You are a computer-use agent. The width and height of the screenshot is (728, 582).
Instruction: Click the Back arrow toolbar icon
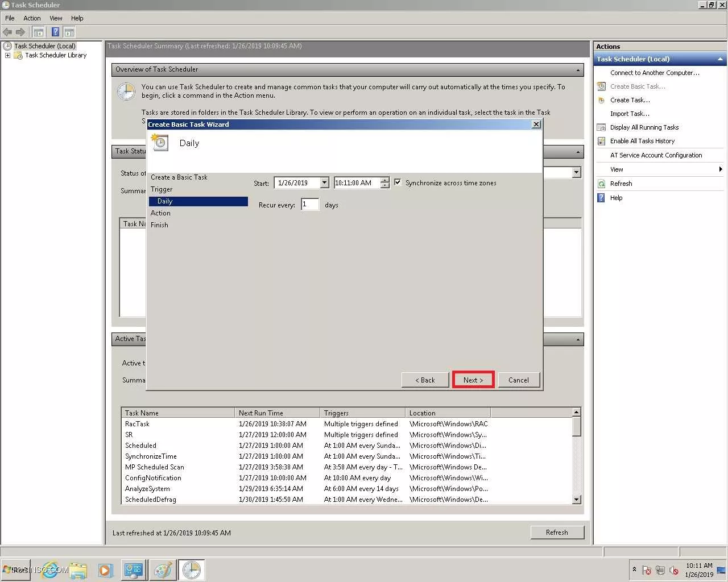click(7, 32)
